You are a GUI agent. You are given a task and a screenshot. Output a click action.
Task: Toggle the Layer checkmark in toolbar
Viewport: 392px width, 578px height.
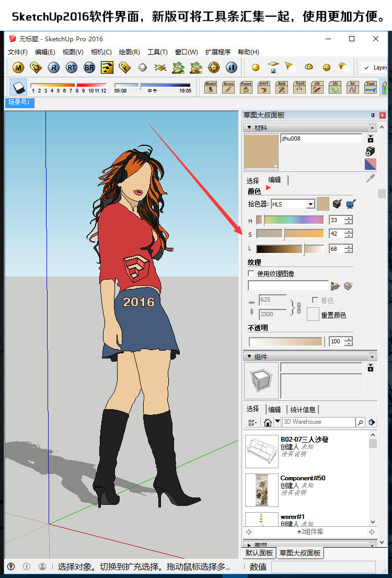pos(366,67)
